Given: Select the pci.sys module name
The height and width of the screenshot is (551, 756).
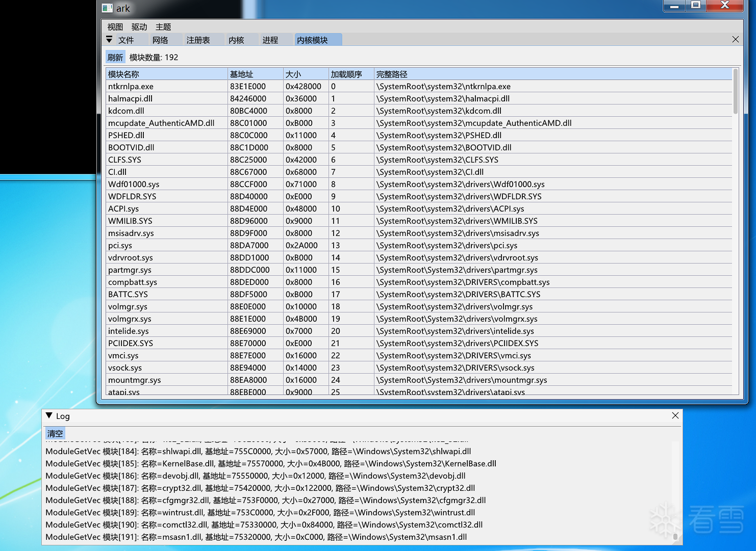Looking at the screenshot, I should (120, 245).
